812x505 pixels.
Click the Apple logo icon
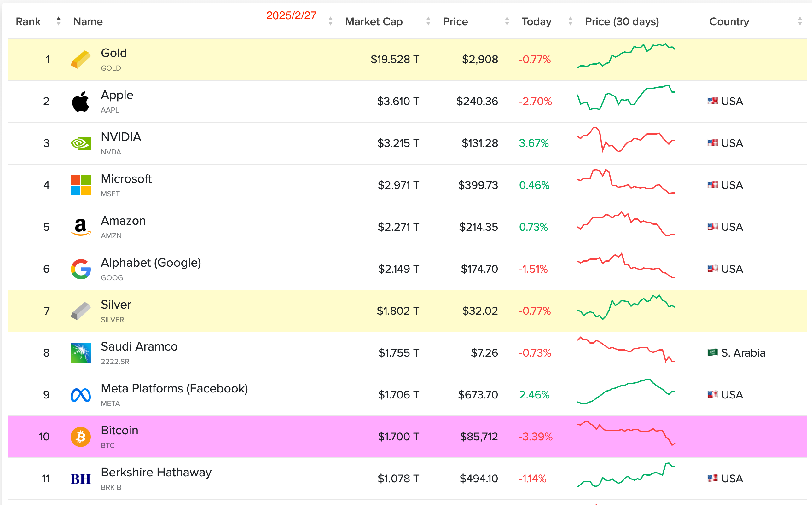click(x=80, y=102)
